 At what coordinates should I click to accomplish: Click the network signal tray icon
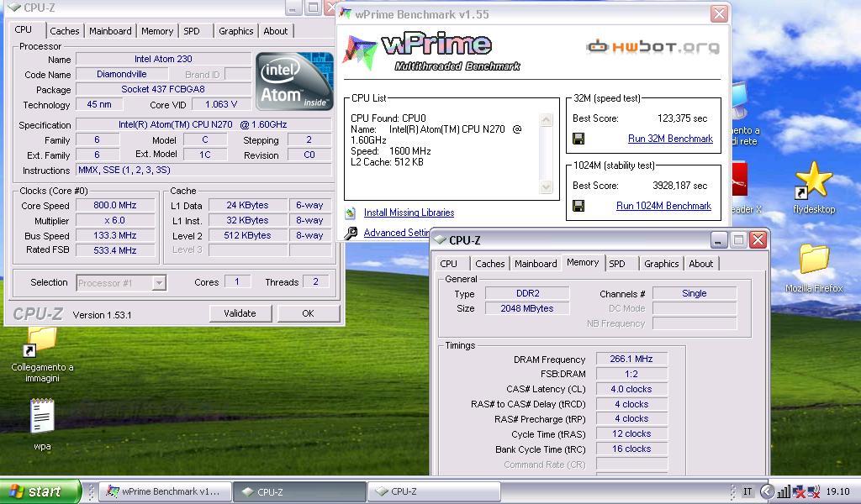[784, 491]
